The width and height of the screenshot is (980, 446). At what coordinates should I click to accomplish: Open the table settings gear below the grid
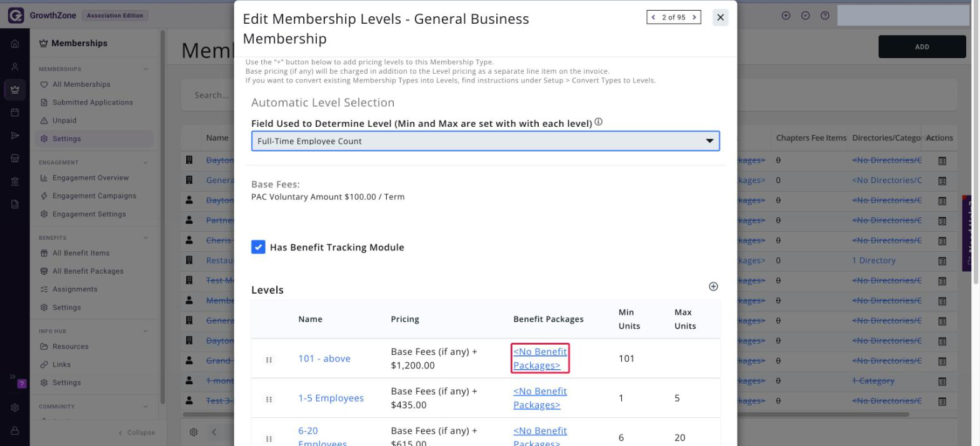tap(194, 432)
